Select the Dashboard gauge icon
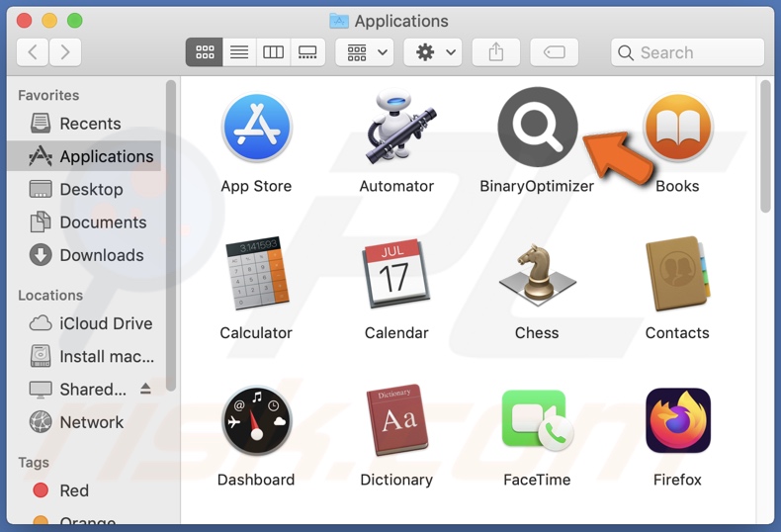The image size is (781, 532). click(256, 420)
